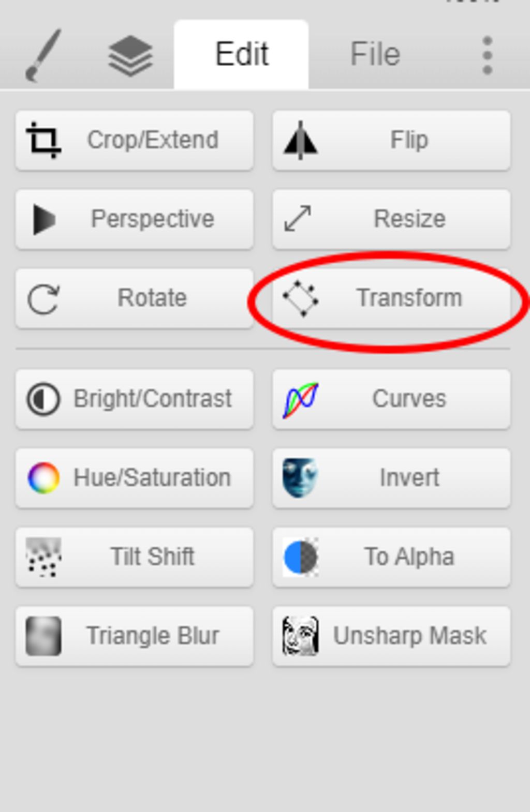530x812 pixels.
Task: Click the To Alpha half-circle icon
Action: [300, 557]
